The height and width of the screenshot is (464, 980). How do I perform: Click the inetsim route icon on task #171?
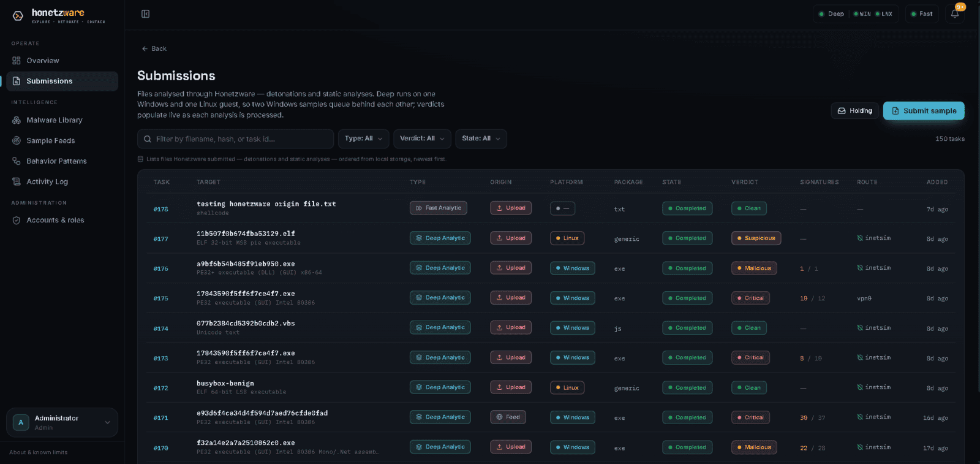(x=860, y=417)
